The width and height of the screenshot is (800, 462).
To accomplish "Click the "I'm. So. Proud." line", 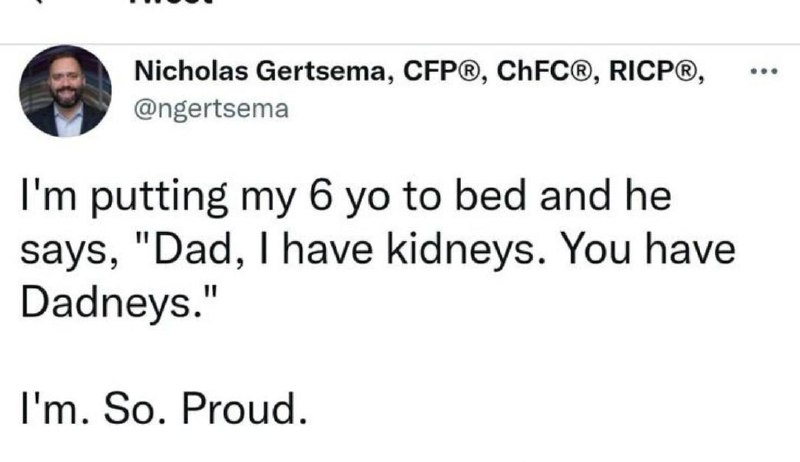I will 164,408.
